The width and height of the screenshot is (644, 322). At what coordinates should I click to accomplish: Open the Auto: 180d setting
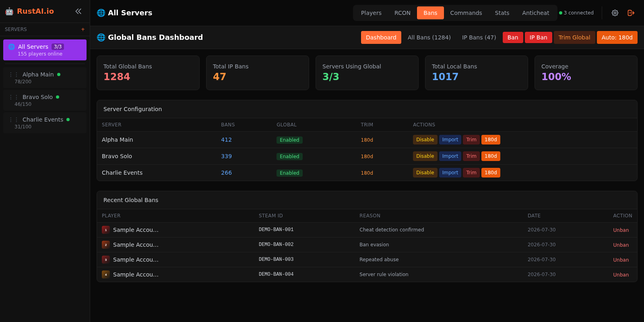617,37
